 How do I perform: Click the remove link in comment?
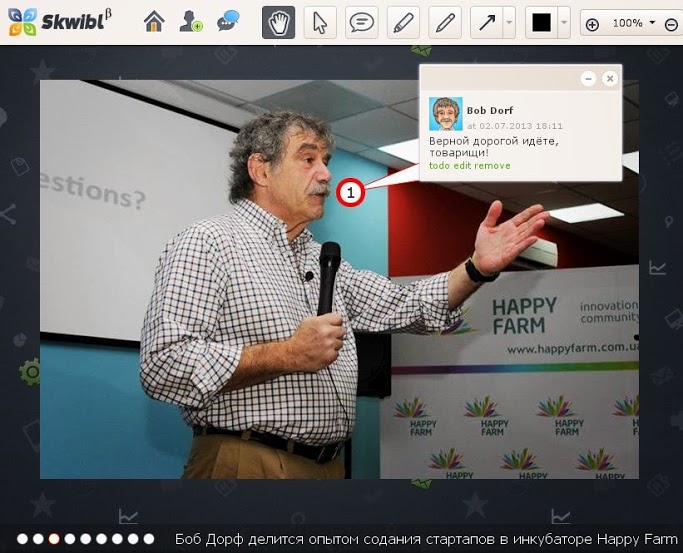pyautogui.click(x=492, y=165)
